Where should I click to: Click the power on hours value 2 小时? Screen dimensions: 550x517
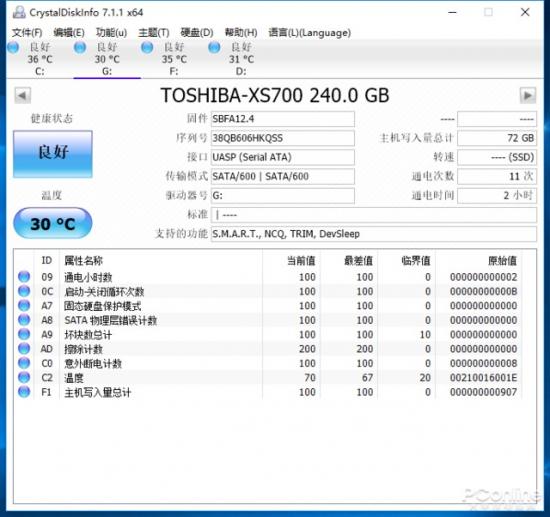click(497, 195)
